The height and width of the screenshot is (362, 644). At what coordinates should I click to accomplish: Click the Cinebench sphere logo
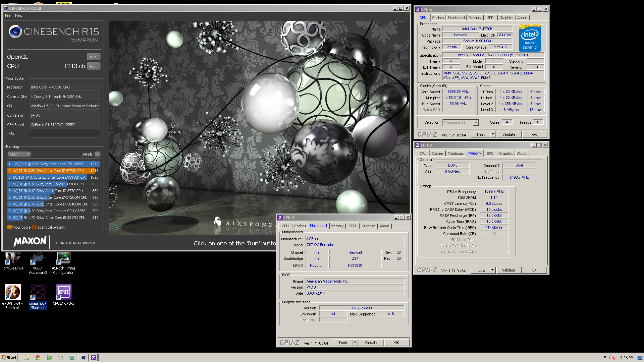(15, 32)
